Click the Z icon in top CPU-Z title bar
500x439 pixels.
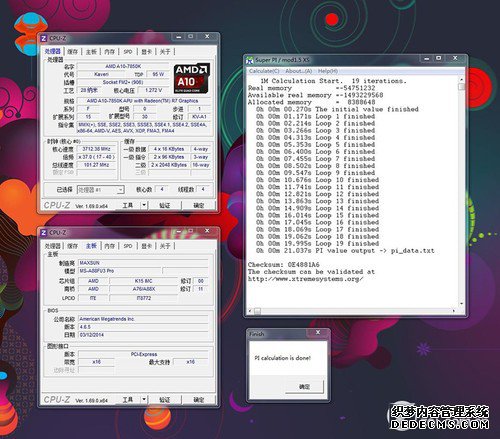click(44, 38)
